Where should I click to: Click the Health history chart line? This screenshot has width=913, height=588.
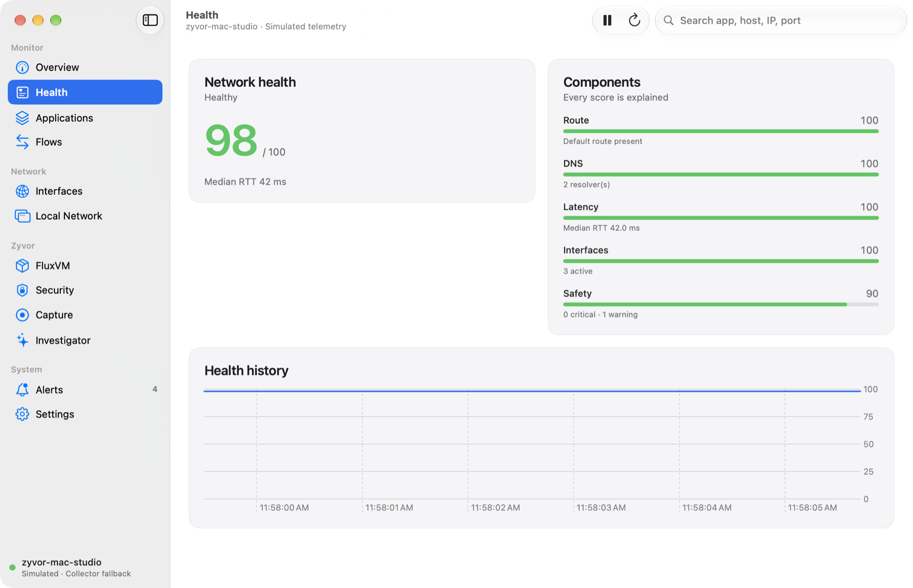point(532,391)
